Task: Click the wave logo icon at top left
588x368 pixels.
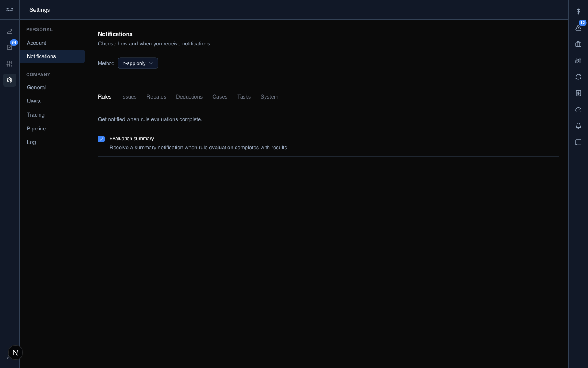Action: pyautogui.click(x=9, y=9)
